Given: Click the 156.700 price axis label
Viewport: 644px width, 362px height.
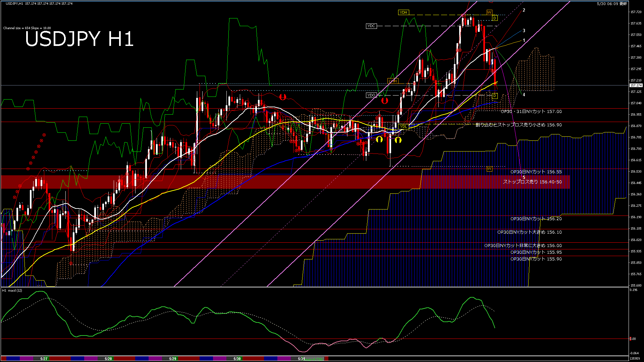Looking at the screenshot, I should click(636, 149).
